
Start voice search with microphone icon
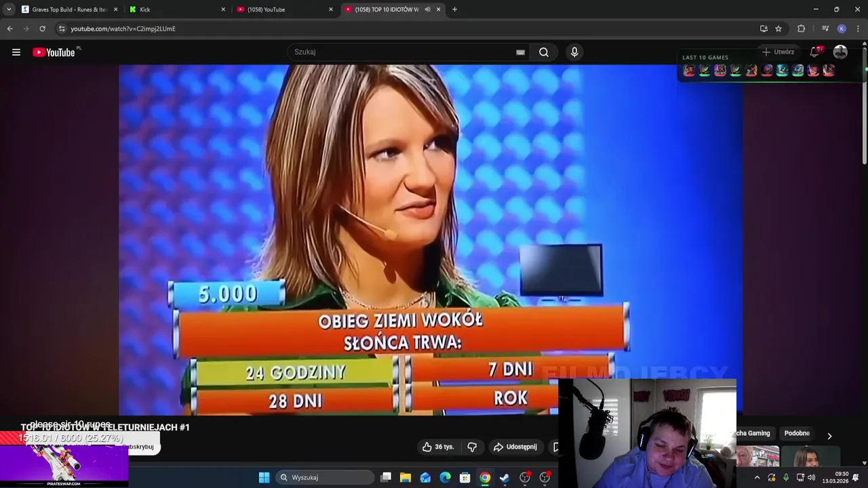pyautogui.click(x=574, y=52)
